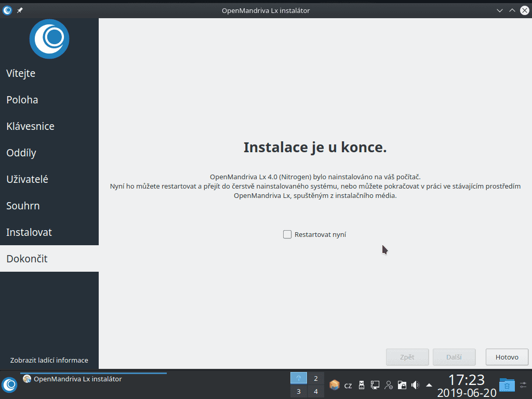This screenshot has width=532, height=399.
Task: Click the volume icon in the system tray
Action: 415,385
